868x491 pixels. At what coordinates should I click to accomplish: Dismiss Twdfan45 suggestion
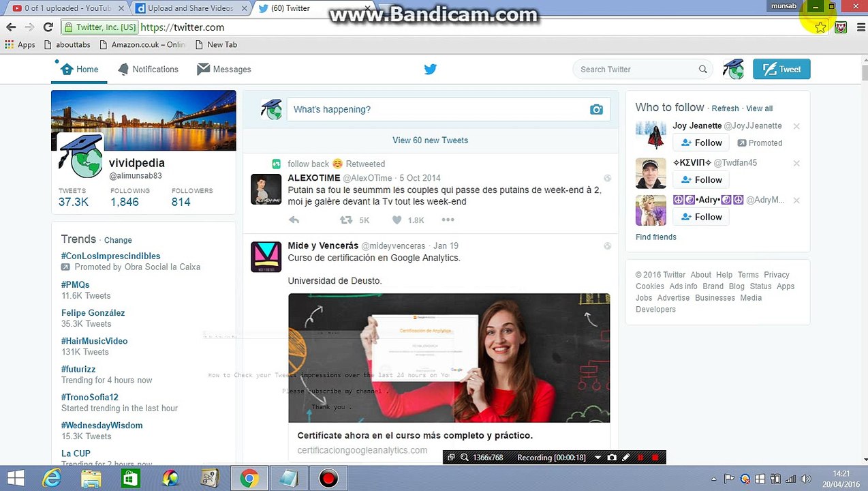(x=796, y=163)
